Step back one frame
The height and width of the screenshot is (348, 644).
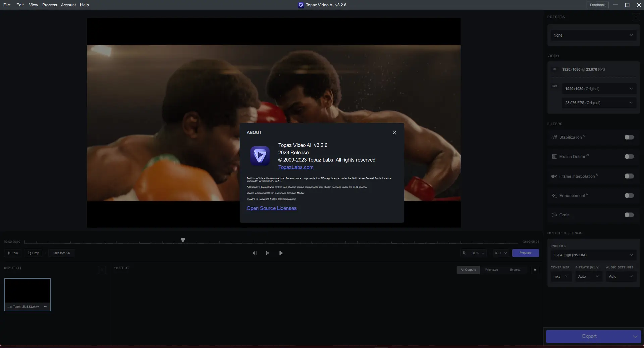[254, 253]
